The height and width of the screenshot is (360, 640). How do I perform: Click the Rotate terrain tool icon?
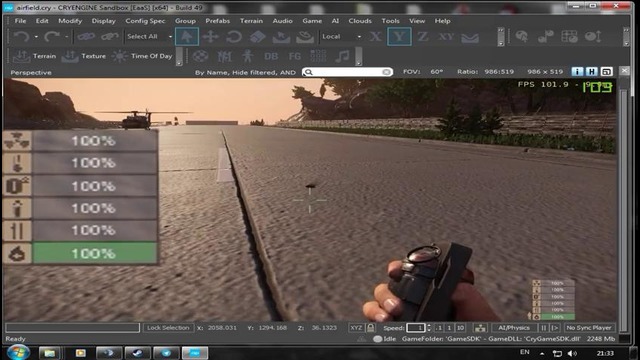(305, 37)
